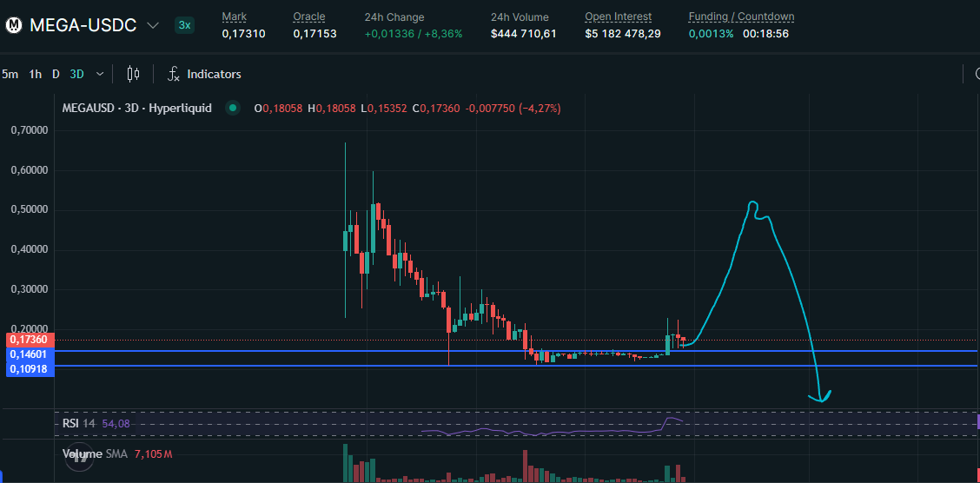The width and height of the screenshot is (980, 483).
Task: Click the RSI value 54,08
Action: (115, 424)
